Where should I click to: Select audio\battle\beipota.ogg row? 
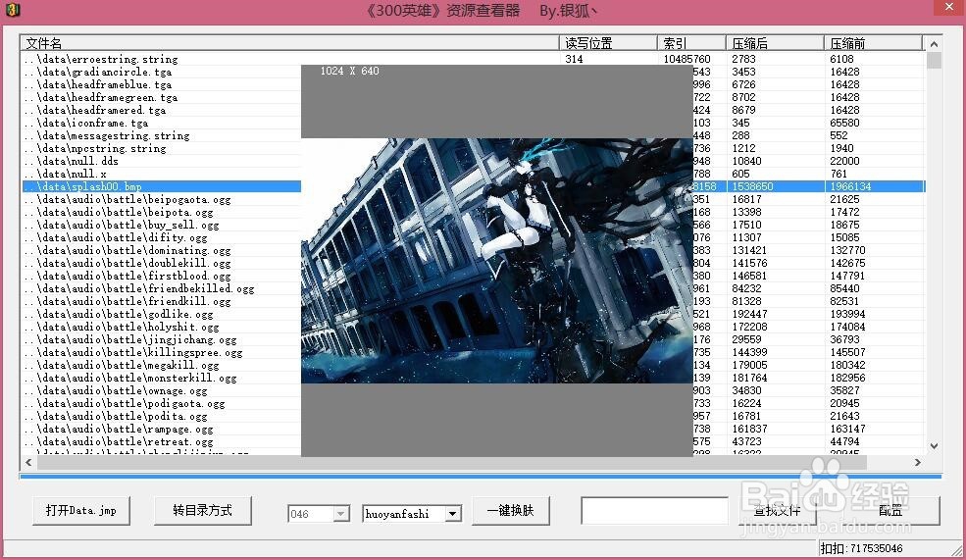point(162,212)
